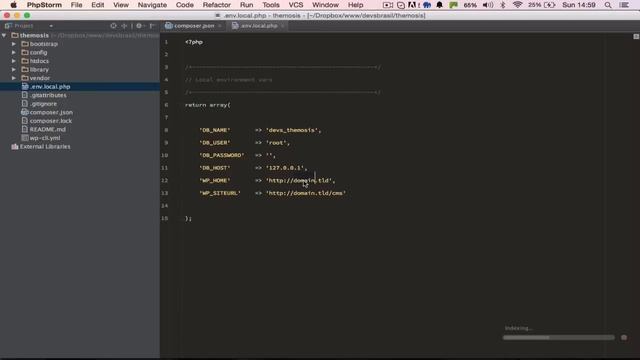Select the .gitattributes file
Screen dimensions: 640x360
[48, 95]
